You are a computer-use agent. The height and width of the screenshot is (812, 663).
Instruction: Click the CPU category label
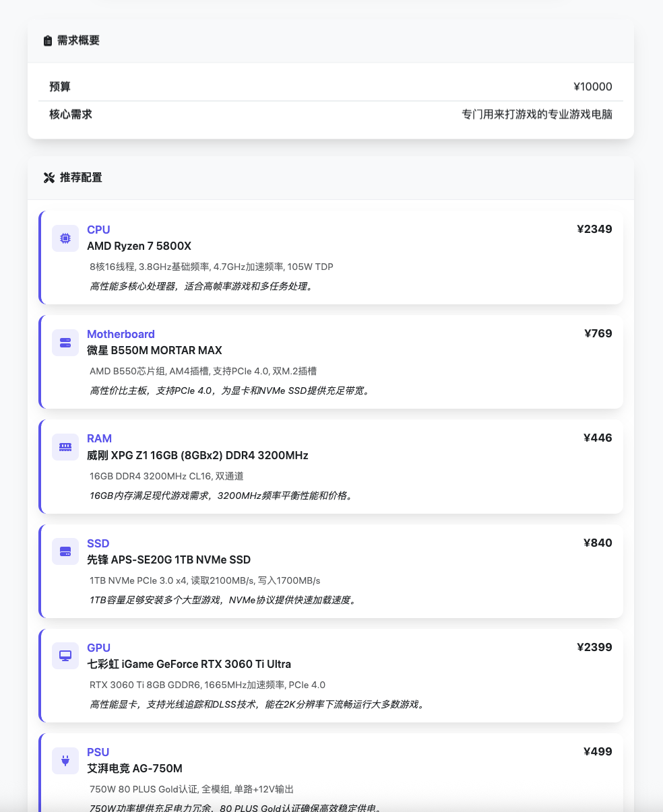(x=98, y=230)
